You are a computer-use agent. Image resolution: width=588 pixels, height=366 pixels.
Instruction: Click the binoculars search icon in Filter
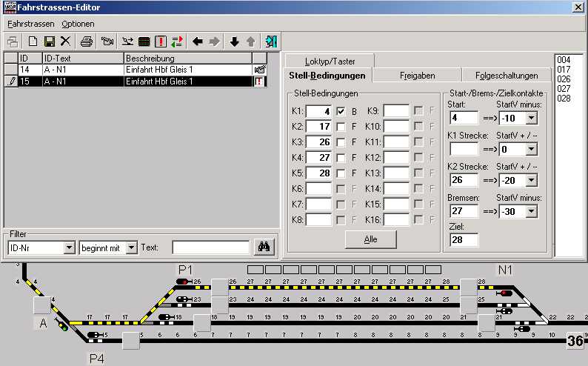pos(264,247)
